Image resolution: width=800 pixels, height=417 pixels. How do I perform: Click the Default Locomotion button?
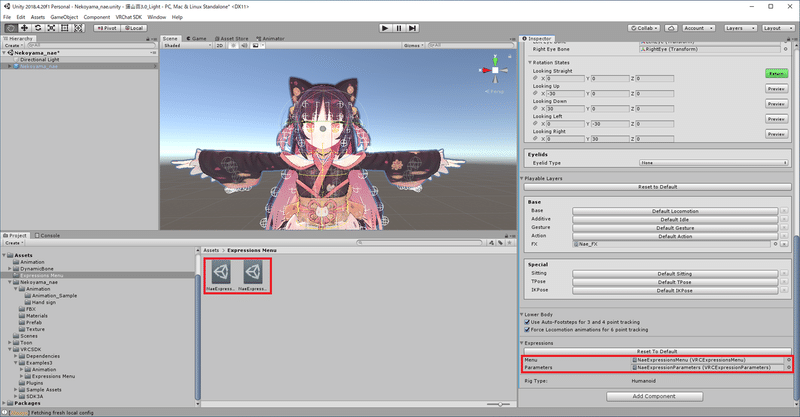click(x=675, y=211)
